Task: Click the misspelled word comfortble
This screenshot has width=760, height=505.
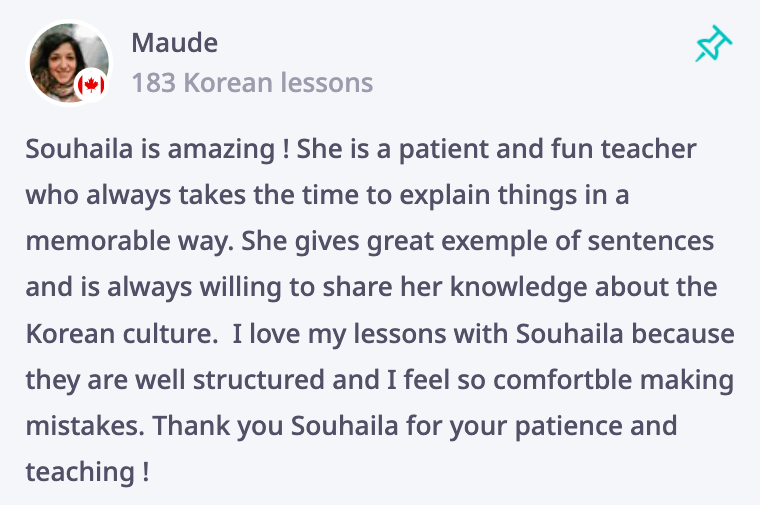Action: (x=563, y=379)
